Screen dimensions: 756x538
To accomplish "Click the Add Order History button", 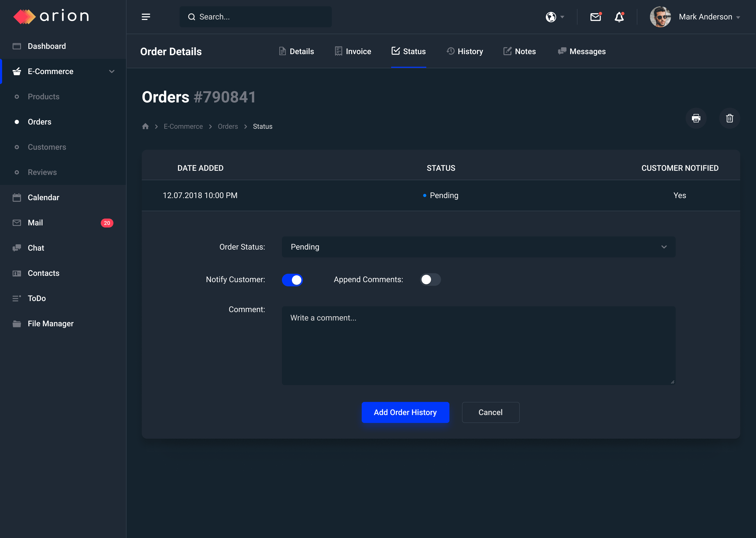I will [405, 412].
